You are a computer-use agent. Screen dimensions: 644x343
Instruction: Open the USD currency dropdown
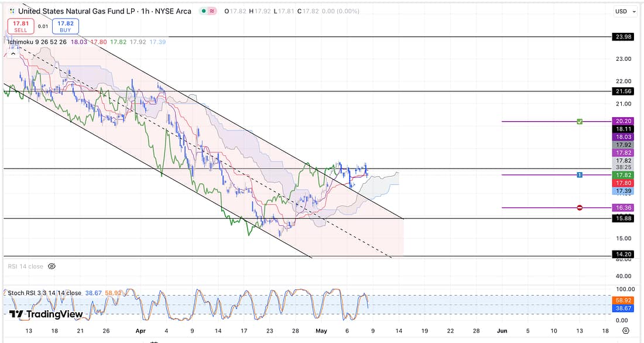pos(621,11)
